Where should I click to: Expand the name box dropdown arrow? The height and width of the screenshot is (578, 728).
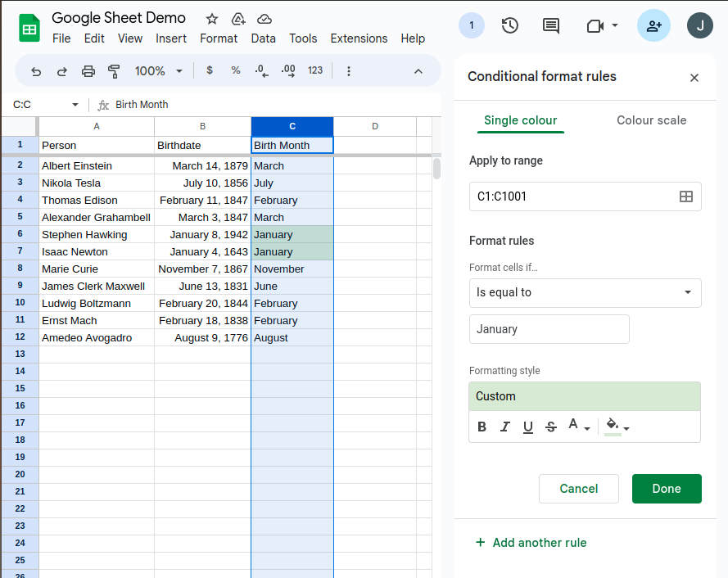pos(75,105)
